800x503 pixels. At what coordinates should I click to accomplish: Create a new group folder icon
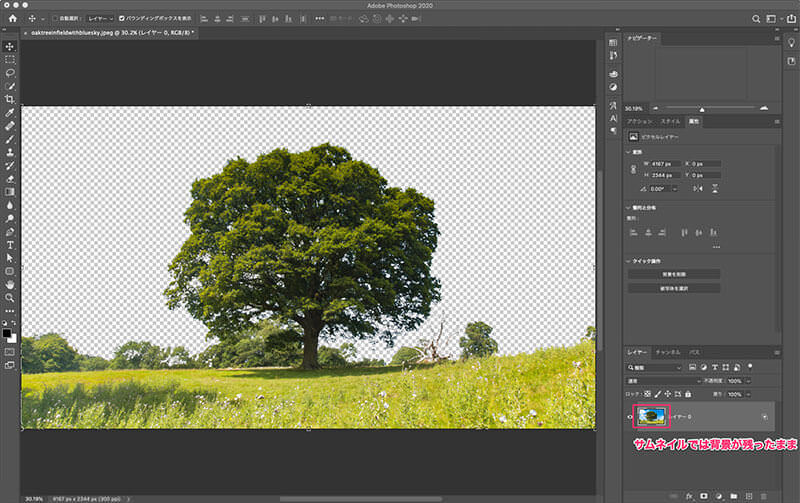(x=734, y=496)
